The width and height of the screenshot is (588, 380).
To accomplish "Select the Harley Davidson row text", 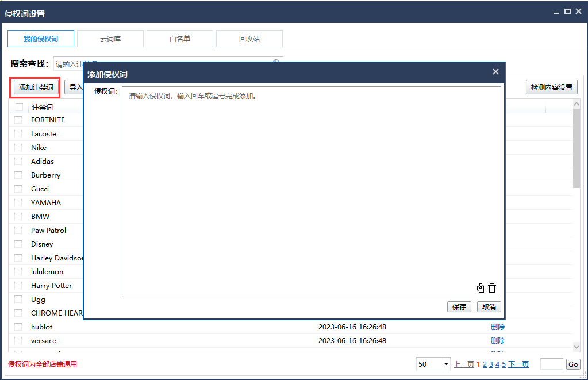I will [x=57, y=258].
